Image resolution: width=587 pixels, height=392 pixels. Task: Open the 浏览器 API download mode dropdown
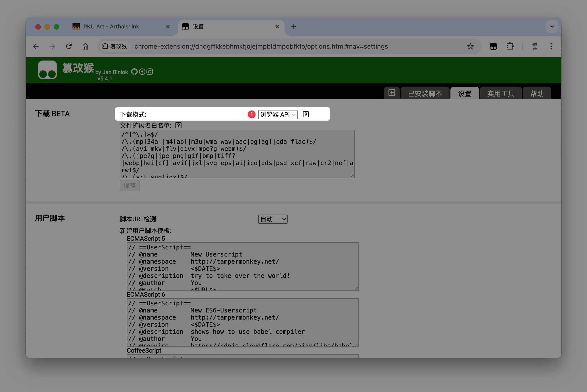click(278, 114)
